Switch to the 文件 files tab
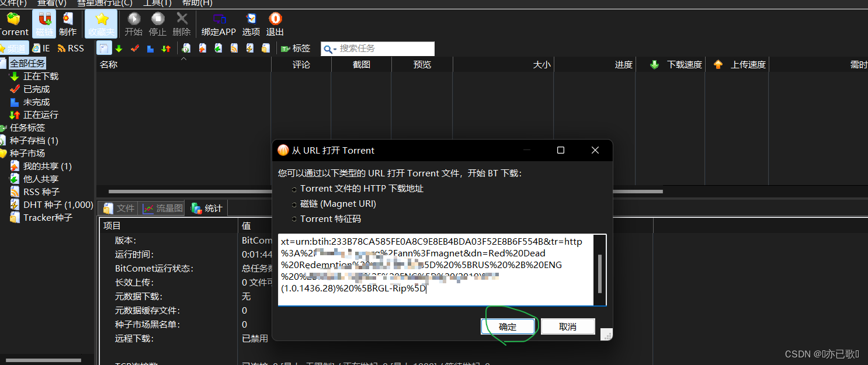Image resolution: width=868 pixels, height=365 pixels. [x=119, y=208]
